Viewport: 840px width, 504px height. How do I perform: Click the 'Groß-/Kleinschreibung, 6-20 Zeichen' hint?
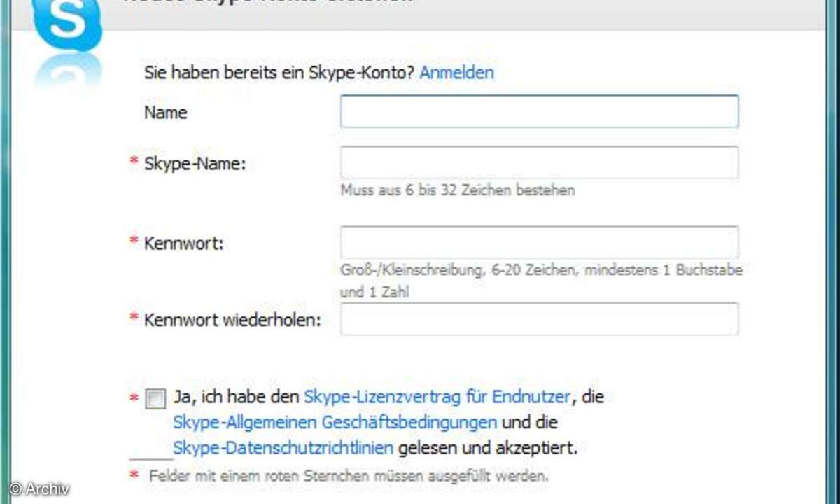(x=542, y=281)
